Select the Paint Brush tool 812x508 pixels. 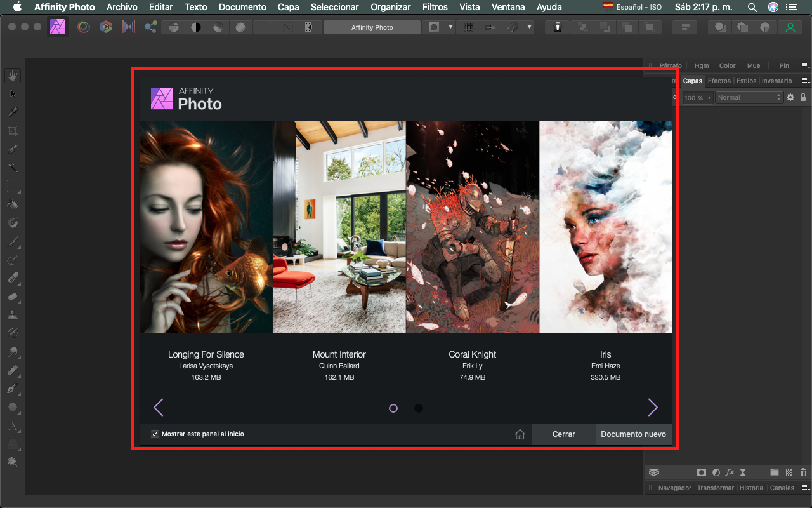coord(13,241)
